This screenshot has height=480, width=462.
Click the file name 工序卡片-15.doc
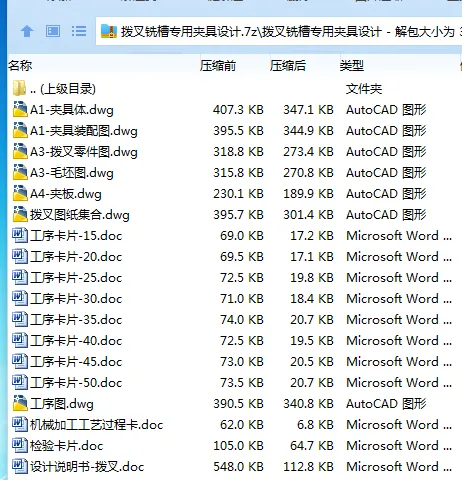[x=76, y=236]
